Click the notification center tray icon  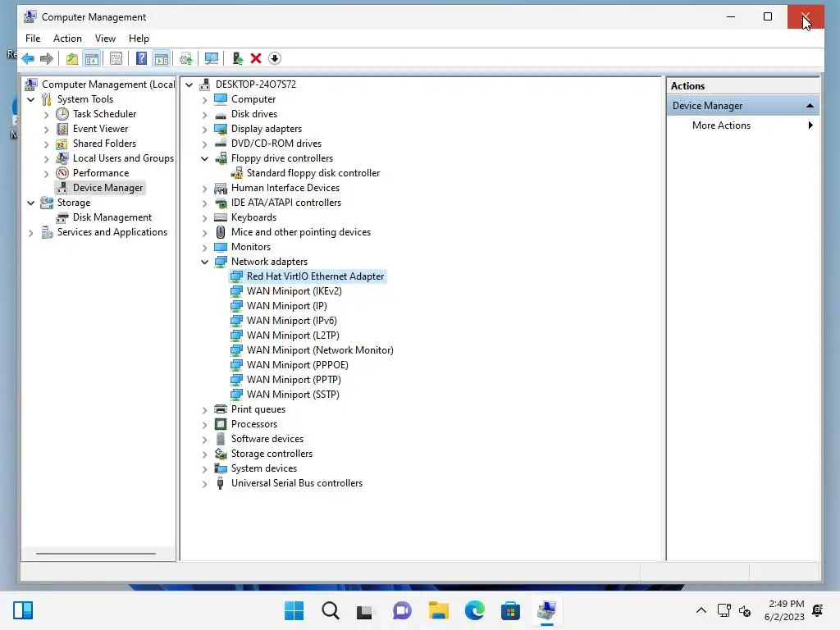(x=818, y=610)
